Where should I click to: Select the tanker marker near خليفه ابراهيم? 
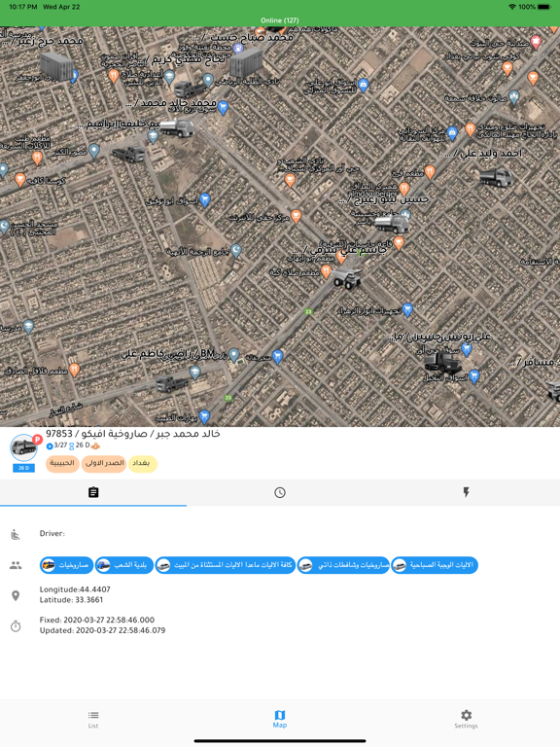[x=177, y=128]
